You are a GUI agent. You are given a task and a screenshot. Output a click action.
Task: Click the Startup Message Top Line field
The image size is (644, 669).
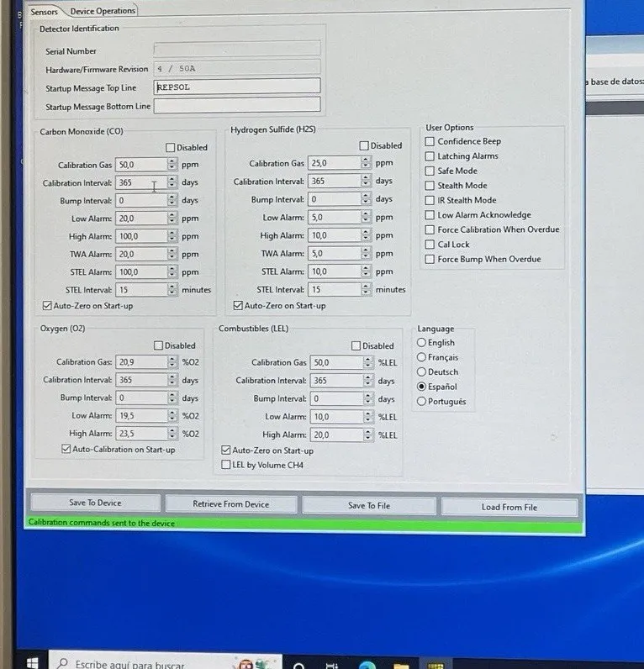[237, 87]
